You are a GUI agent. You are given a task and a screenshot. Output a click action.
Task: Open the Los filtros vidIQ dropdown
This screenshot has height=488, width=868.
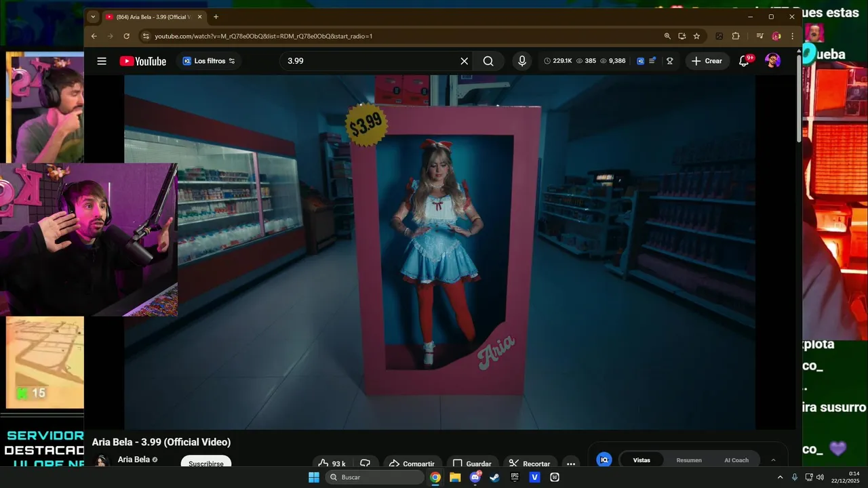[x=209, y=61]
